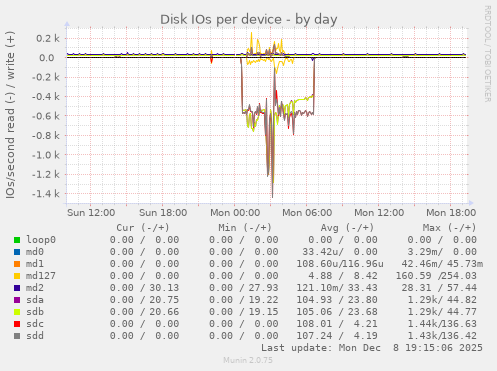Select the sdc device label

[x=35, y=324]
